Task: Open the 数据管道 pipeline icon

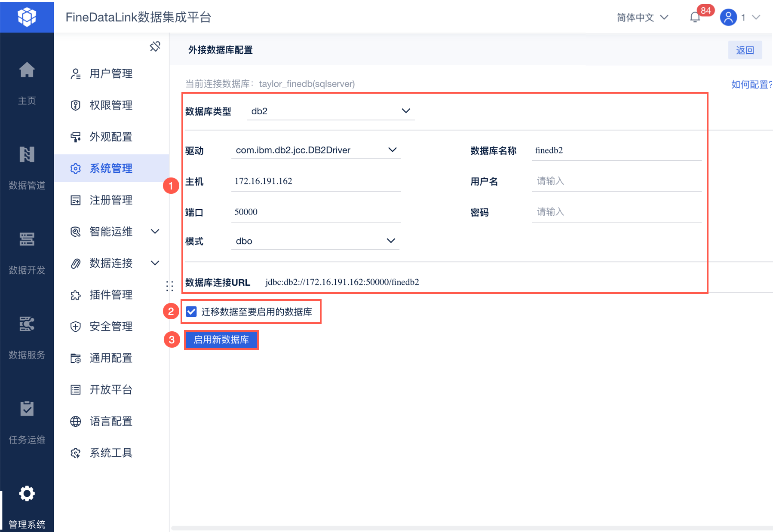Action: coord(27,154)
